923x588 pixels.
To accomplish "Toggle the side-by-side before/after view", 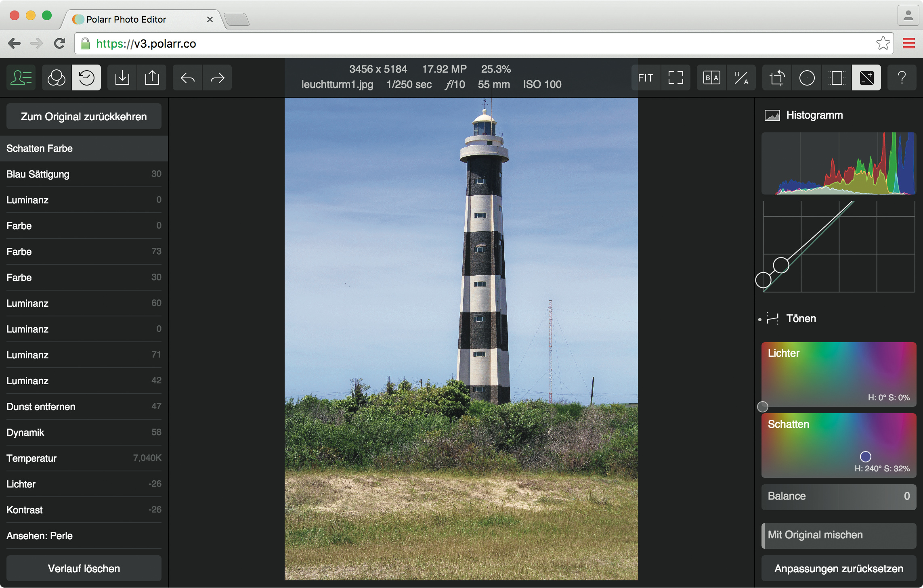I will (x=711, y=77).
